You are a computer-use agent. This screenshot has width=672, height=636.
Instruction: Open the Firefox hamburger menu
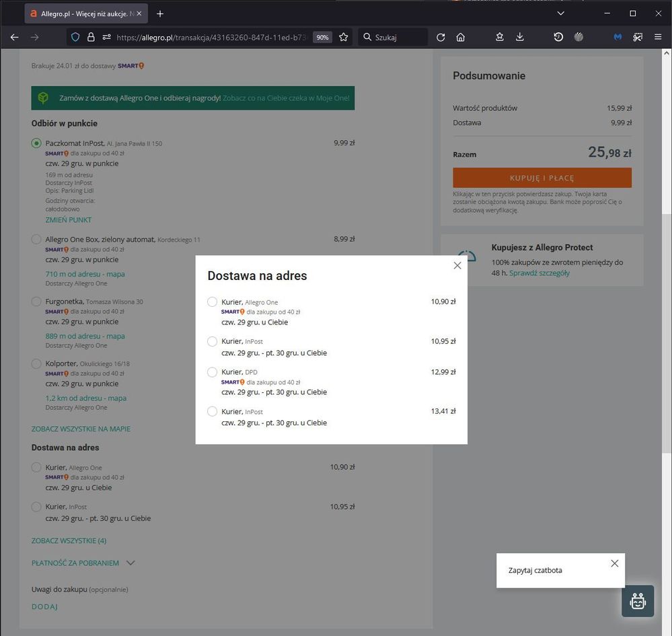658,37
